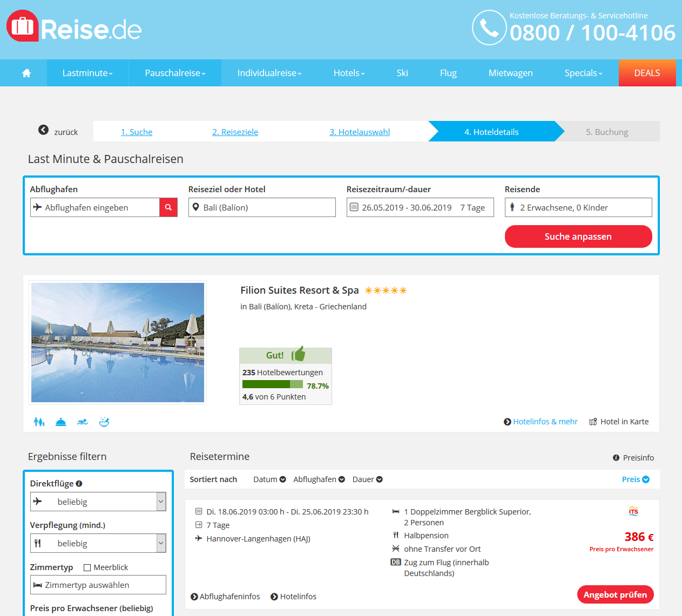Expand the Pauschalreise menu
Image resolution: width=682 pixels, height=616 pixels.
tap(175, 73)
